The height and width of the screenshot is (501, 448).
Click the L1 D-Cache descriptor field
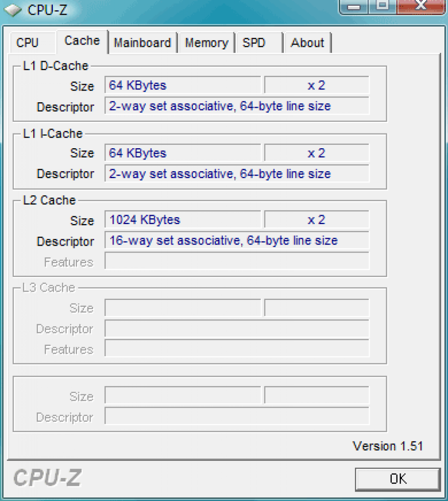[x=237, y=106]
